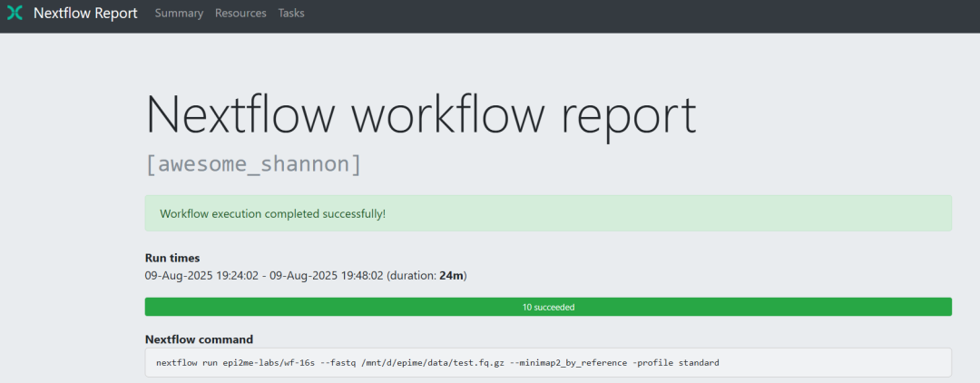Open the Summary section link
980x383 pixels.
(179, 14)
